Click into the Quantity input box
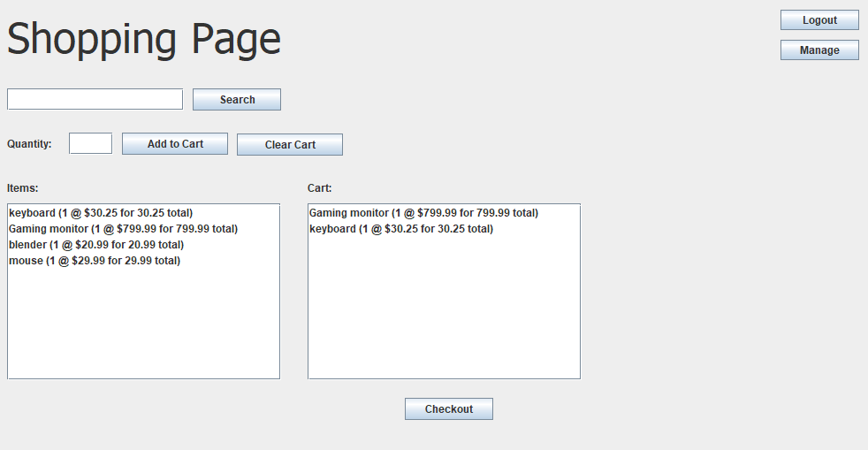Viewport: 868px width, 450px height. click(90, 143)
